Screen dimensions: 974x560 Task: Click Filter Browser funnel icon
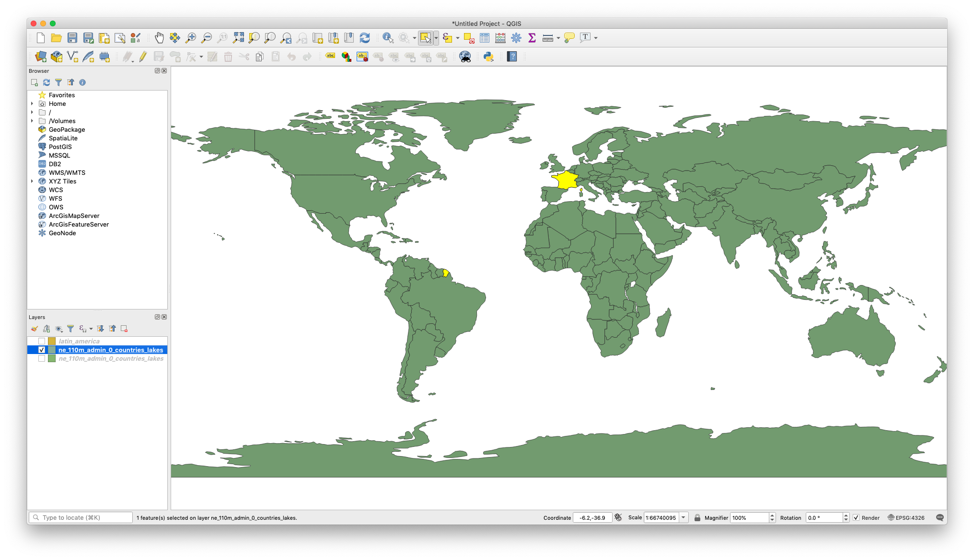pos(58,82)
